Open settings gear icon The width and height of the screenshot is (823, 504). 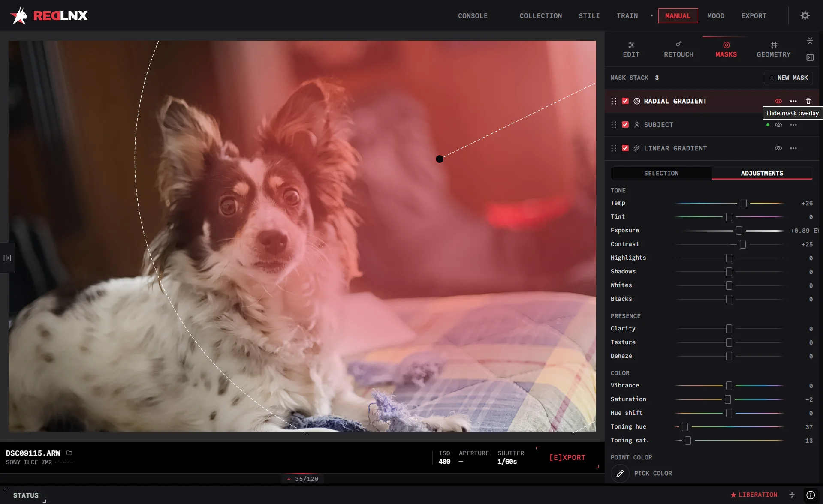[805, 16]
